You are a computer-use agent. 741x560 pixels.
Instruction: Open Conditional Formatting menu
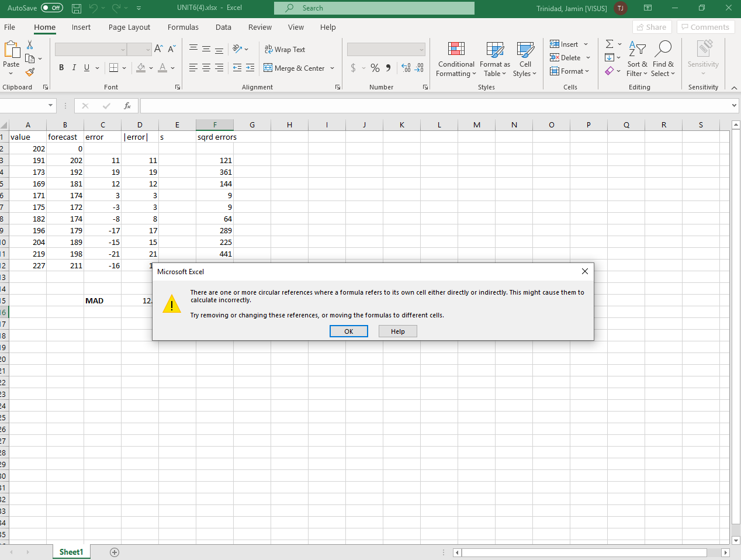456,58
